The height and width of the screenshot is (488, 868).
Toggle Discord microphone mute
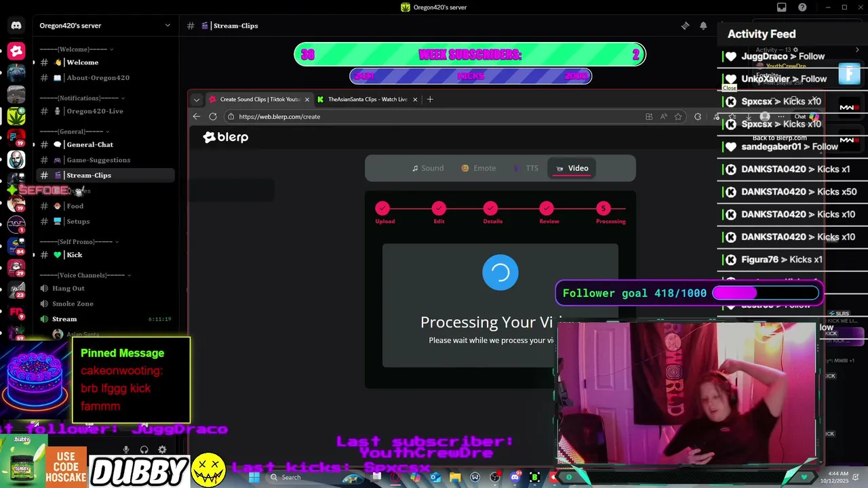126,449
